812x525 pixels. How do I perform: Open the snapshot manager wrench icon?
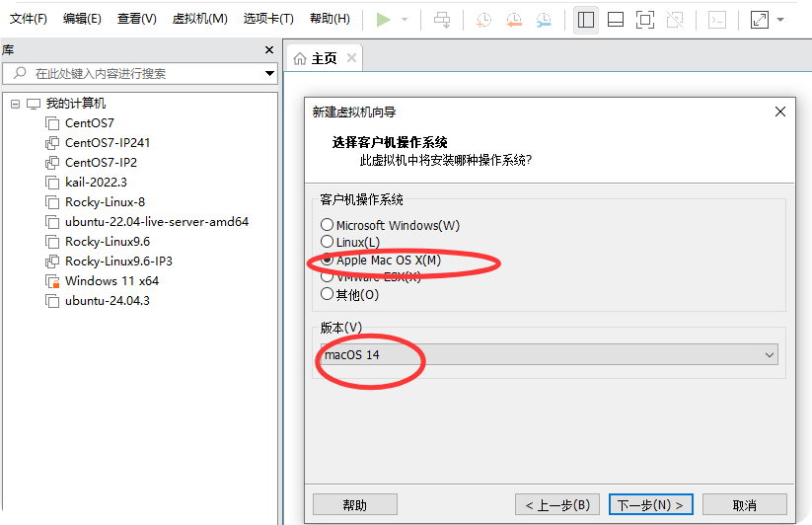coord(544,20)
